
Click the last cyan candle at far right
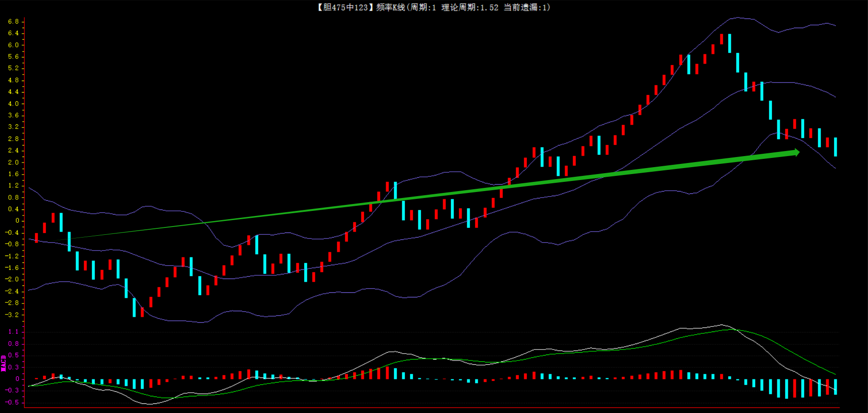835,147
